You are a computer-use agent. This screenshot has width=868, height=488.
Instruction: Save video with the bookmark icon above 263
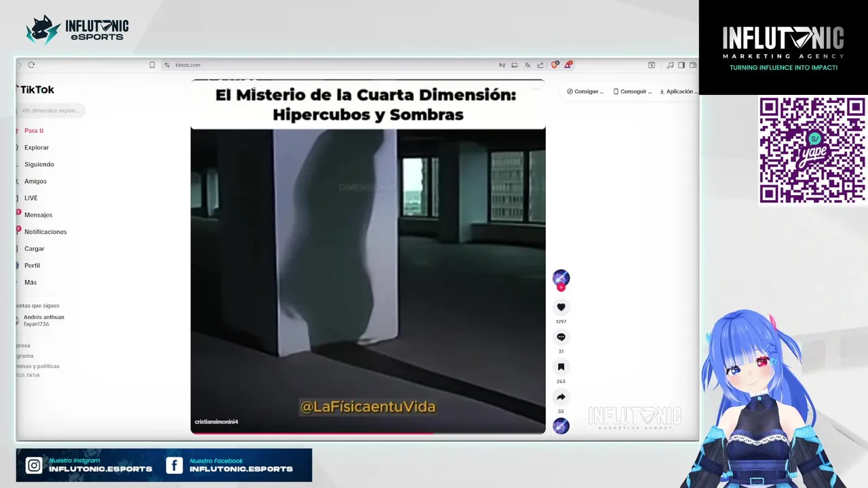pyautogui.click(x=561, y=367)
